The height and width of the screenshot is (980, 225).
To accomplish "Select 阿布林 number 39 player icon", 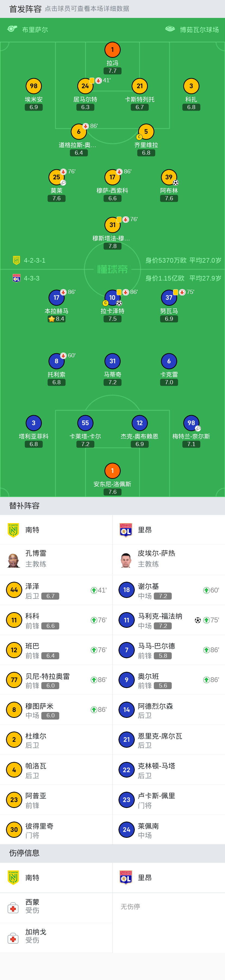I will [169, 177].
